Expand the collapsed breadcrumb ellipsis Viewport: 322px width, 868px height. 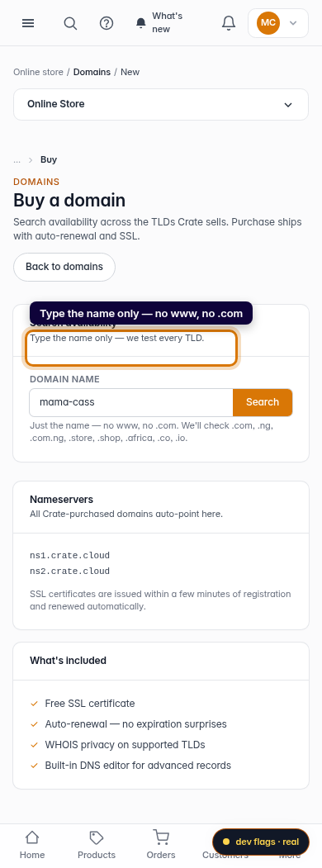point(17,159)
